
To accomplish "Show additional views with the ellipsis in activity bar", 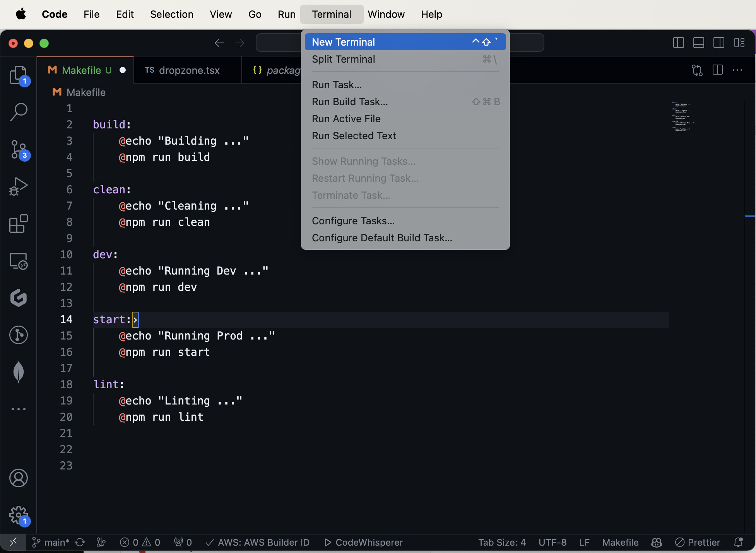I will coord(19,409).
